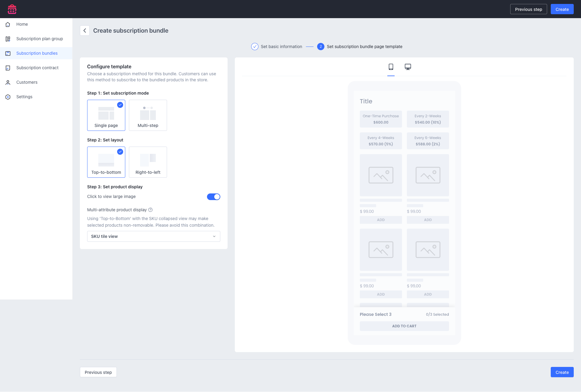Select Right-to-left layout option
This screenshot has height=392, width=581.
[x=148, y=162]
